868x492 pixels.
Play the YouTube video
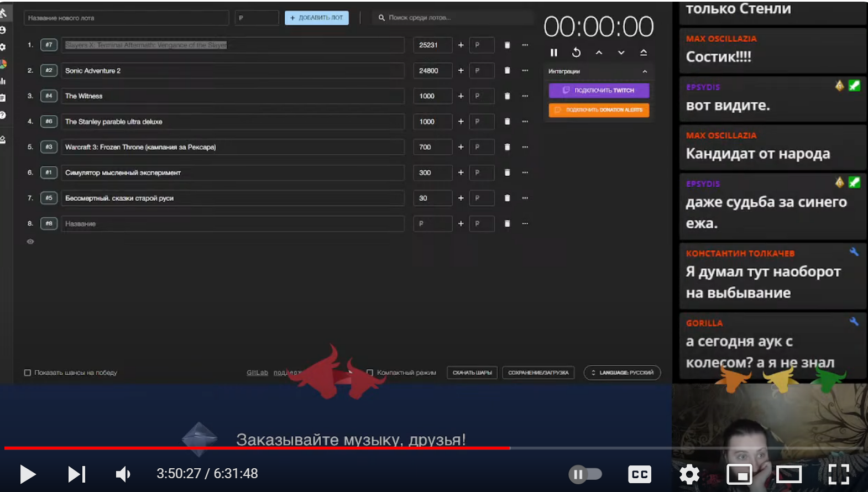click(x=28, y=474)
